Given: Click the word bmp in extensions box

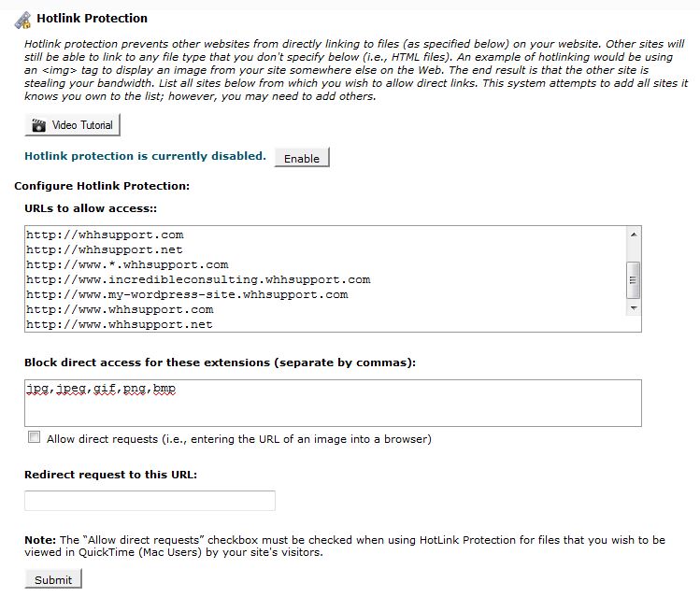Looking at the screenshot, I should (164, 388).
